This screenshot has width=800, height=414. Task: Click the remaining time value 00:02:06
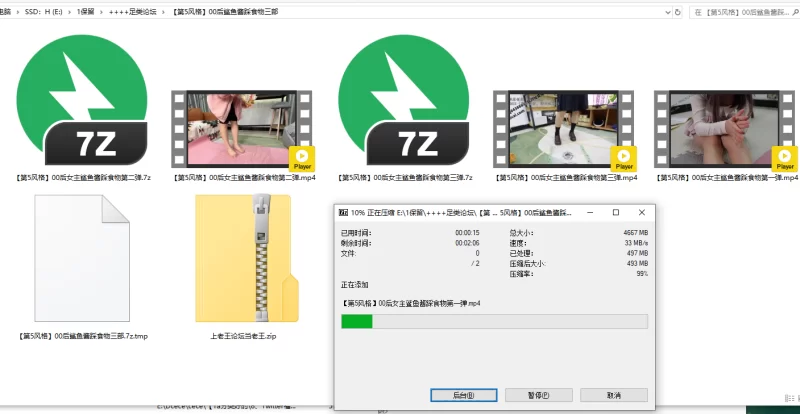[x=467, y=243]
